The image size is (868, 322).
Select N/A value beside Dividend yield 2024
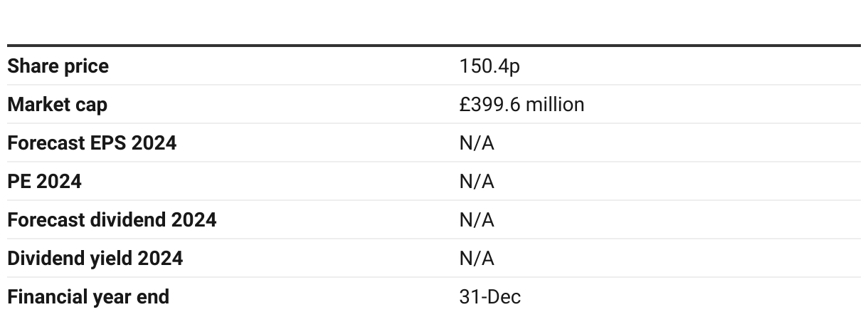[x=477, y=259]
